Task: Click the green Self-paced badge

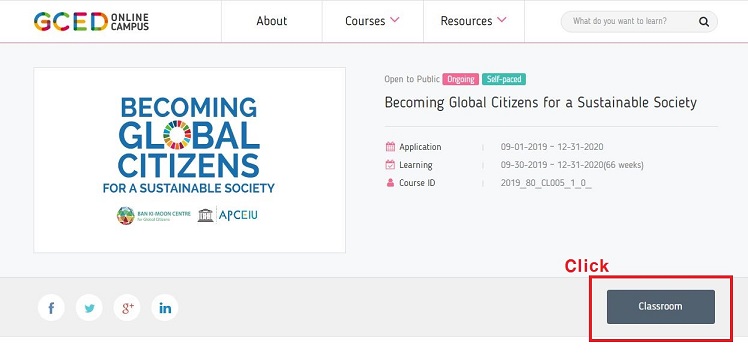Action: [504, 79]
